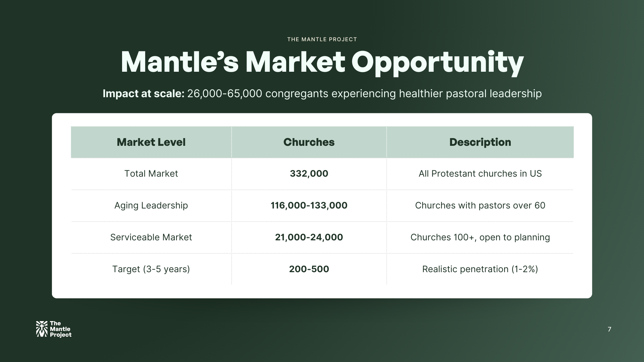Click the '116,000-133,000' value
Image resolution: width=644 pixels, height=362 pixels.
pyautogui.click(x=309, y=205)
